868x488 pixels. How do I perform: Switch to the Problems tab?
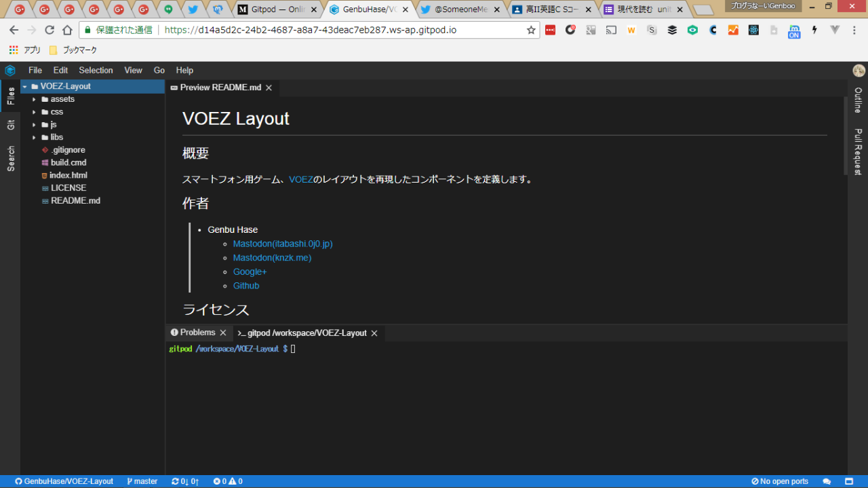[197, 333]
